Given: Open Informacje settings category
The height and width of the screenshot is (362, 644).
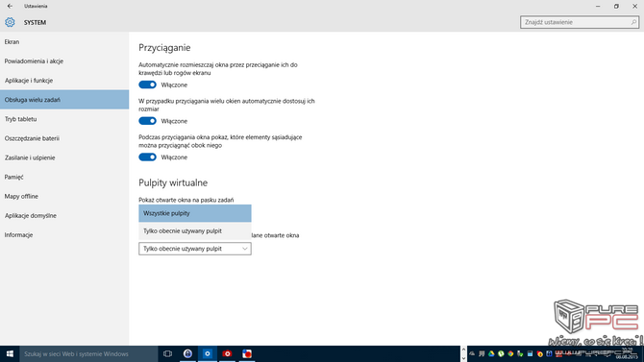Looking at the screenshot, I should point(64,234).
